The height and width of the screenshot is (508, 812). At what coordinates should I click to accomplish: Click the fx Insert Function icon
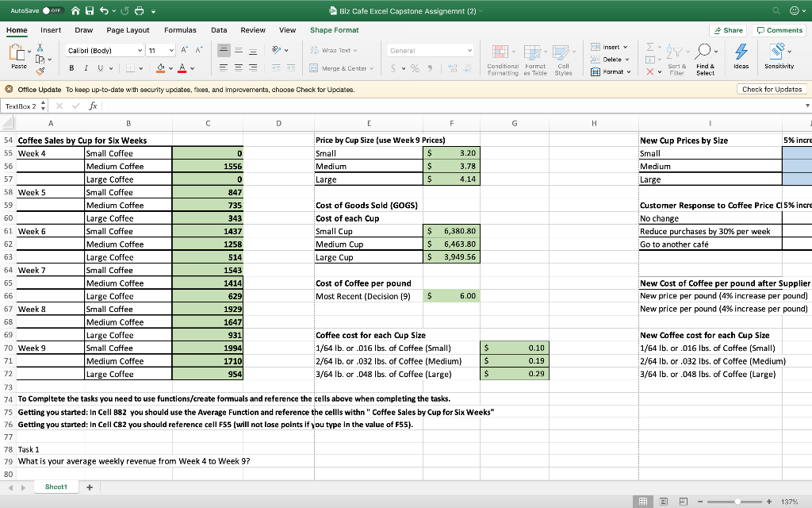coord(94,106)
